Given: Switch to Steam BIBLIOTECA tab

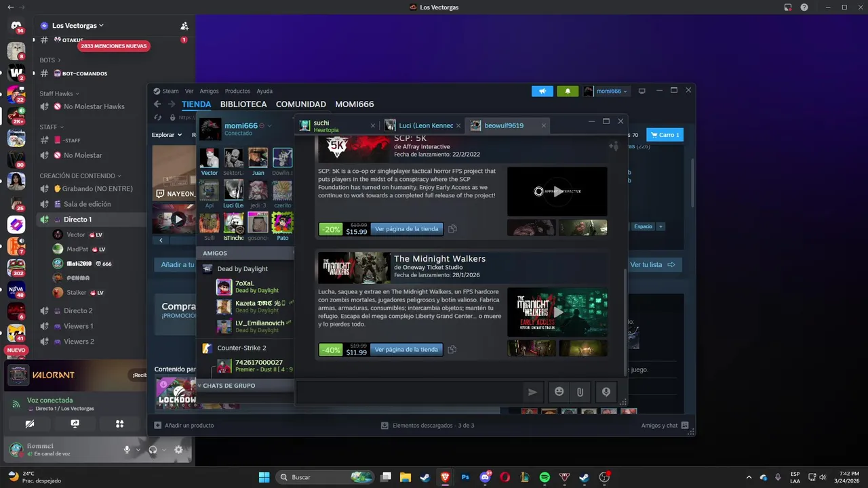Looking at the screenshot, I should pyautogui.click(x=243, y=104).
